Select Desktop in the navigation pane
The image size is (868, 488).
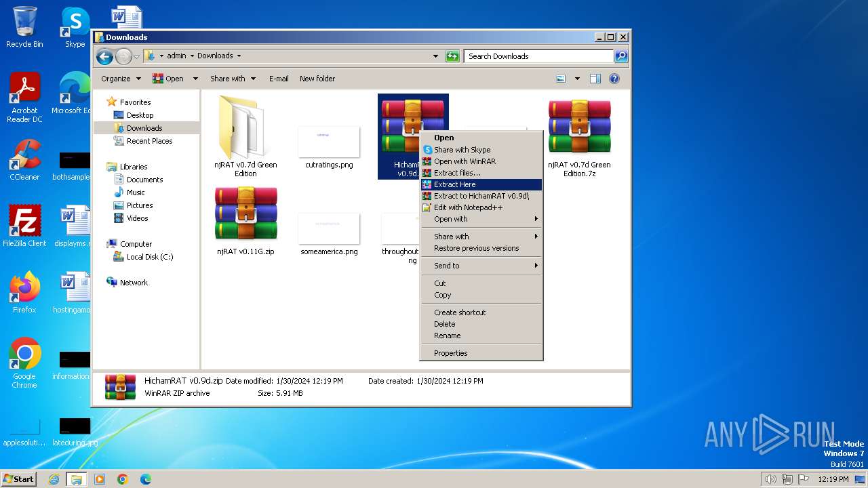click(140, 115)
